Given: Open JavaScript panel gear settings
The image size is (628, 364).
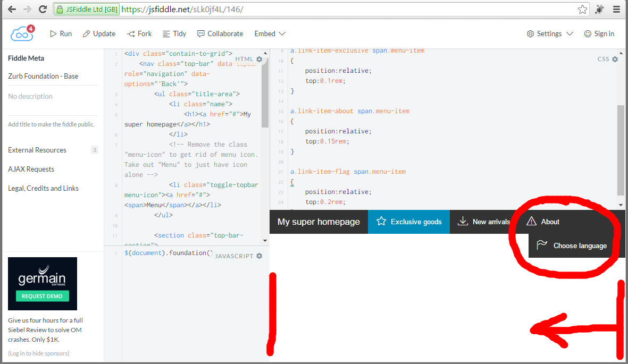Looking at the screenshot, I should coord(259,256).
